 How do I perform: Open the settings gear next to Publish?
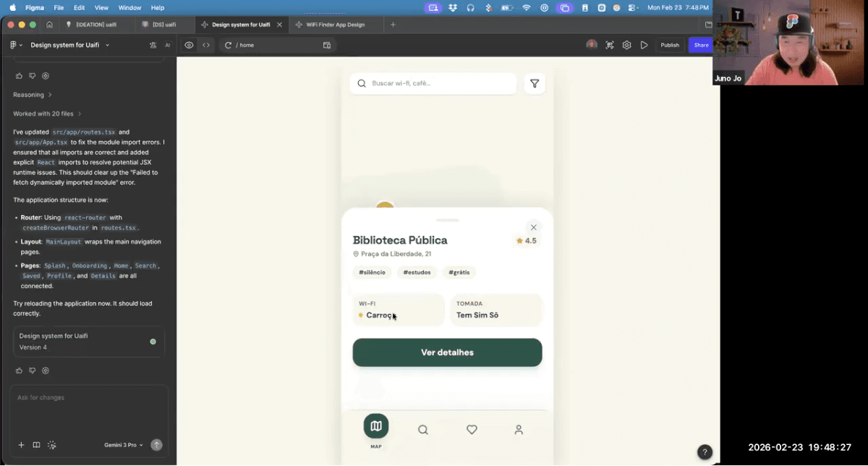[626, 45]
